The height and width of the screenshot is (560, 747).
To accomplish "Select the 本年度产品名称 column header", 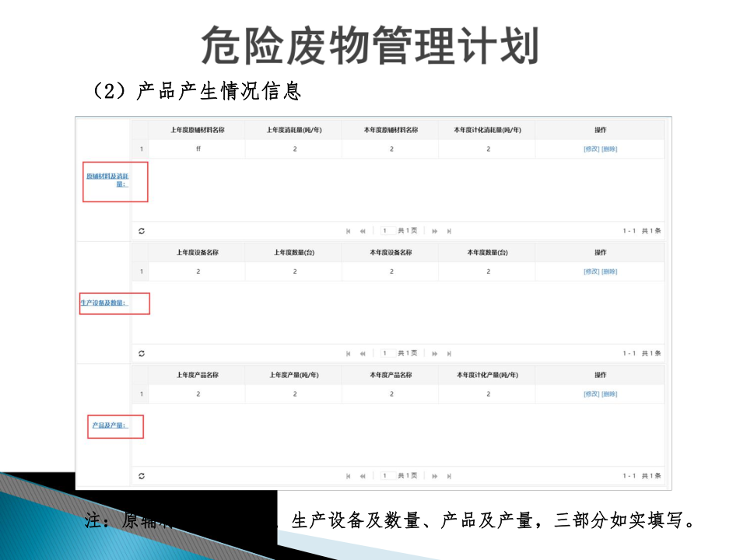I will (x=391, y=375).
